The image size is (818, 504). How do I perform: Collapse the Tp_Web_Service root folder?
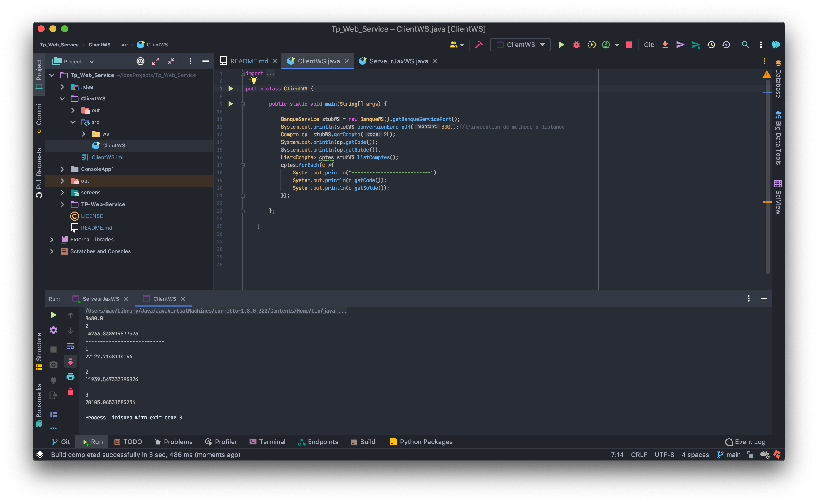pos(52,75)
